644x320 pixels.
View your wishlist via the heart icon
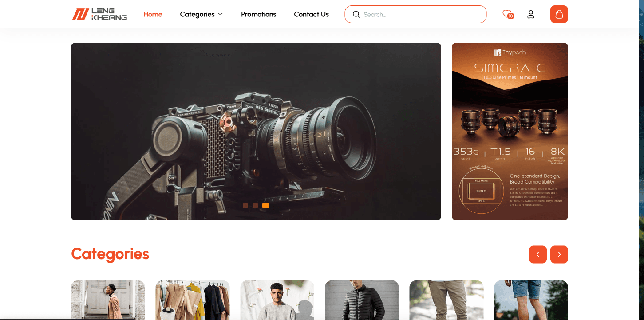tap(506, 14)
